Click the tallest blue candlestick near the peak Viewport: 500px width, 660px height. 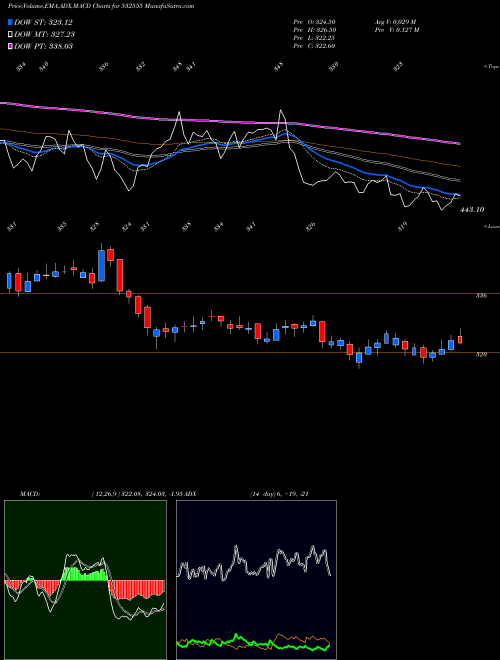(101, 265)
